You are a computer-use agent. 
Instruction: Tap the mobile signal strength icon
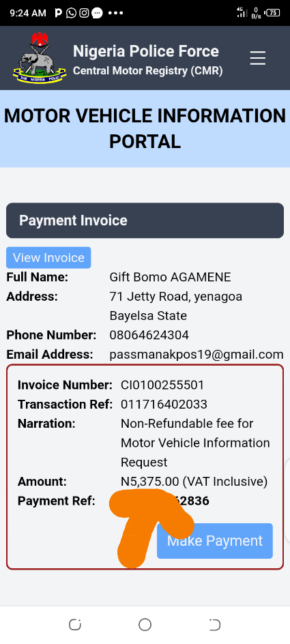242,12
